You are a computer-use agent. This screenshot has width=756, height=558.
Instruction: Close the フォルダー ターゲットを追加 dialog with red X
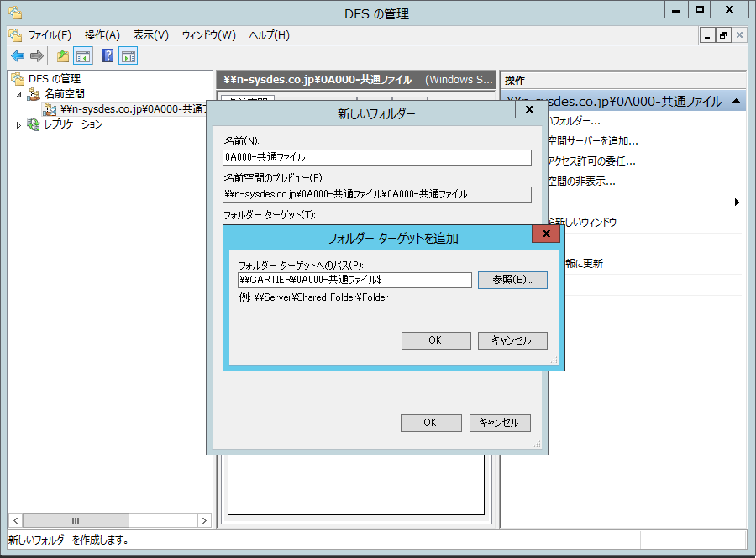pyautogui.click(x=546, y=234)
